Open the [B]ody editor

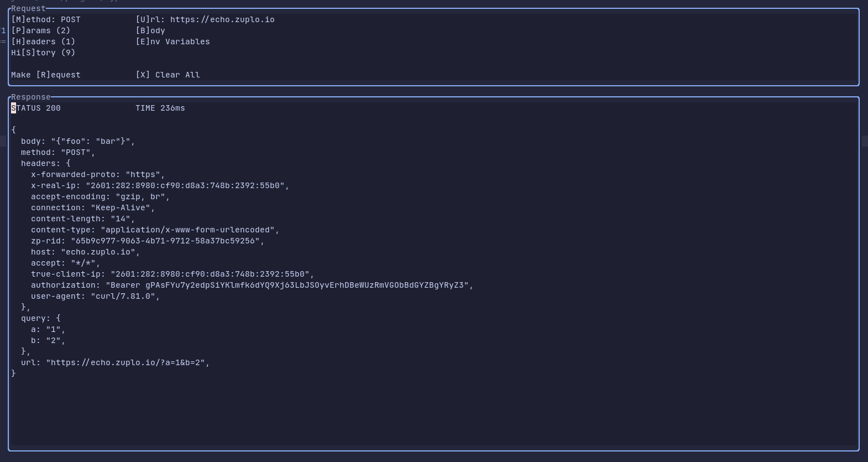tap(150, 30)
